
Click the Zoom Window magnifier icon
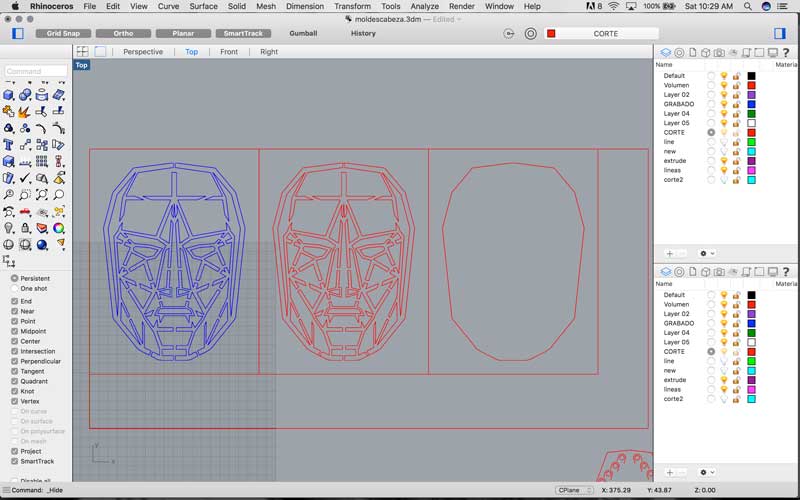point(25,195)
